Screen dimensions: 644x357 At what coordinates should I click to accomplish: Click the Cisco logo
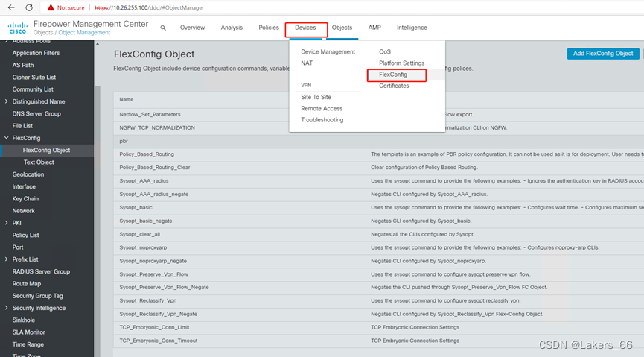click(x=18, y=28)
